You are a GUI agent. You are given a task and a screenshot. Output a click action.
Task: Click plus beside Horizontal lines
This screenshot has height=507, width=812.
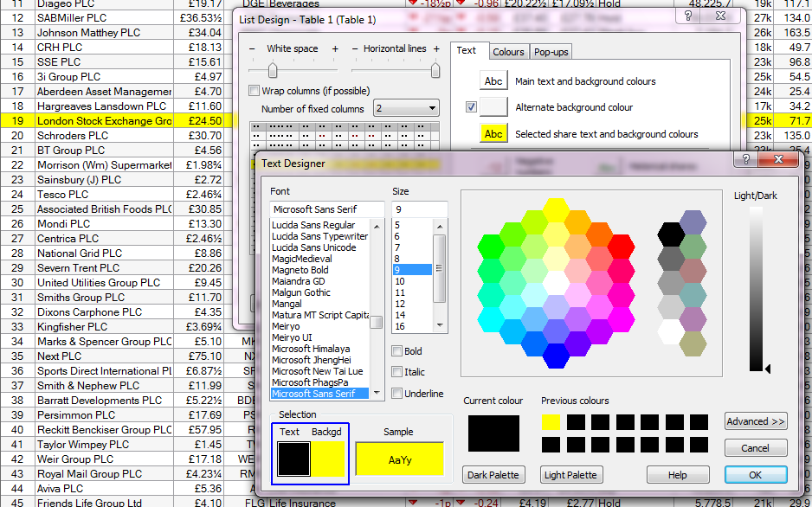coord(436,48)
